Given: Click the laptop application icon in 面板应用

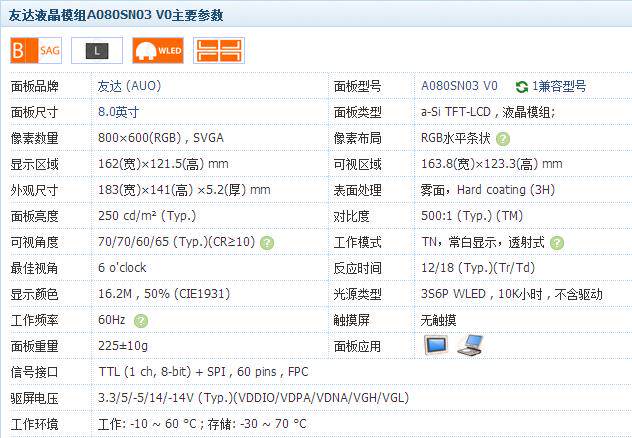Looking at the screenshot, I should 470,345.
